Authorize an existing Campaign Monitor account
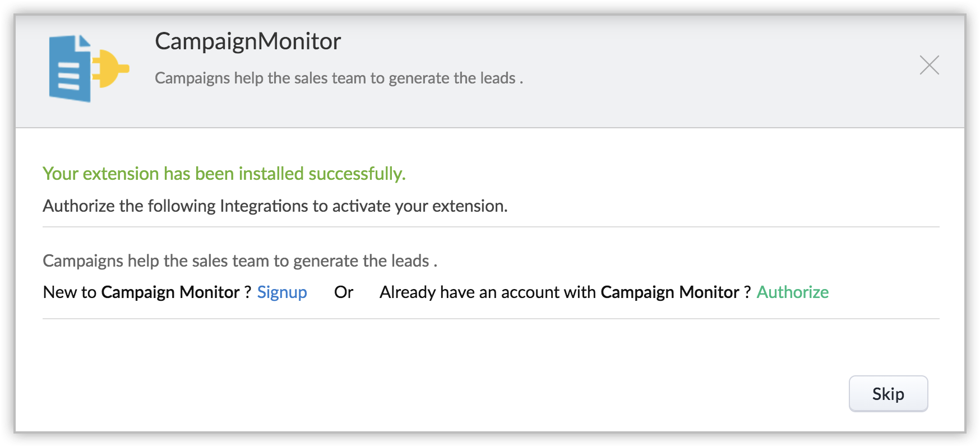Screen dimensions: 980x447 click(792, 292)
